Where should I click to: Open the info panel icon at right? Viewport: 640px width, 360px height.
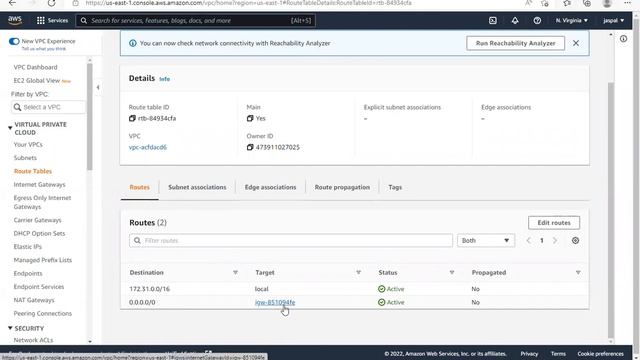(x=623, y=39)
